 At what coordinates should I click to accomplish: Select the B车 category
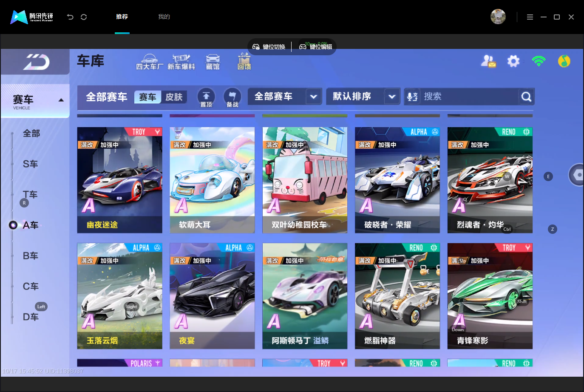coord(31,256)
